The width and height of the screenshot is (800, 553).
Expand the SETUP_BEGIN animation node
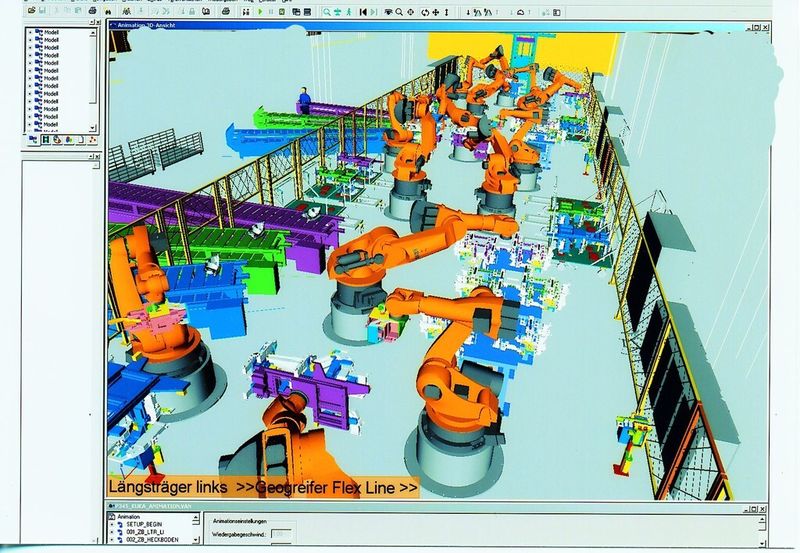112,524
